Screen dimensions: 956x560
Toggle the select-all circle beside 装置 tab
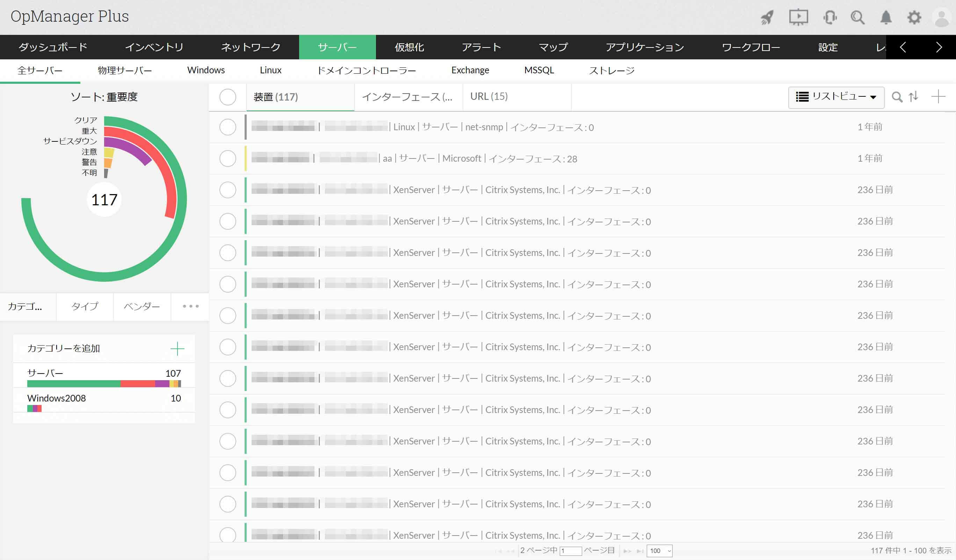click(227, 97)
